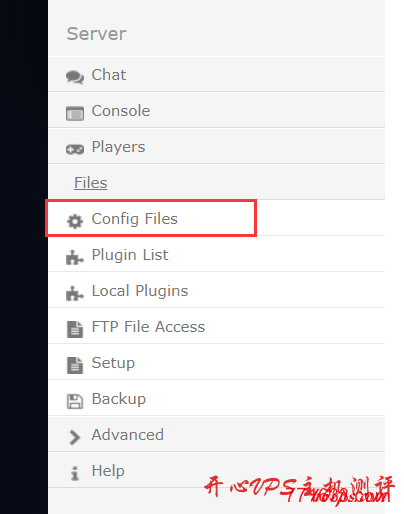The width and height of the screenshot is (404, 514).
Task: Open the underlined Files link
Action: 91,183
